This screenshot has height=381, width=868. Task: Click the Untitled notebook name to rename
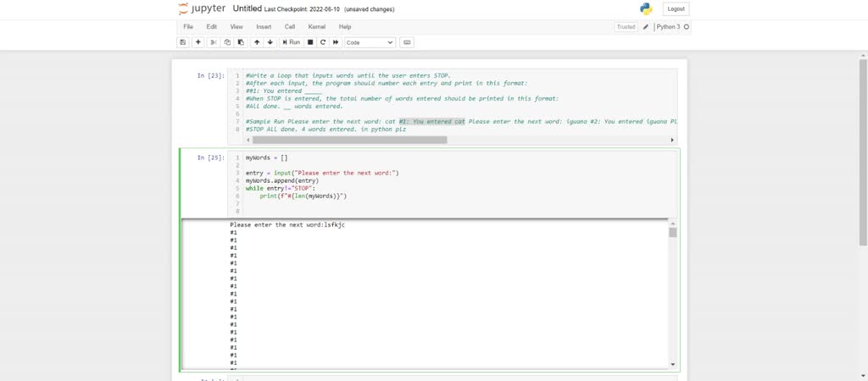coord(247,8)
